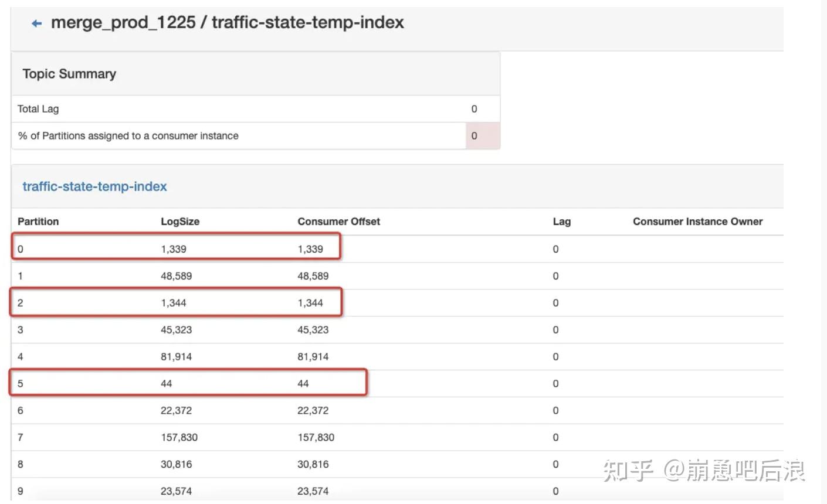Viewport: 827px width, 504px height.
Task: Select highlighted partition 5 row with LogSize 44
Action: [x=188, y=382]
